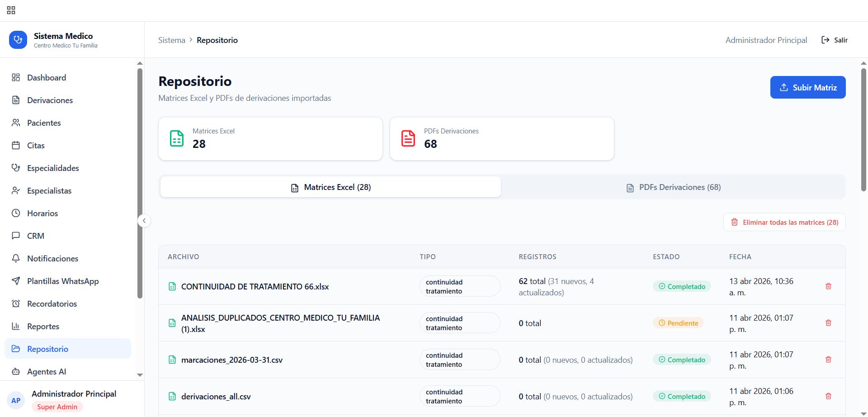
Task: Open the Derivaciones sidebar icon
Action: [16, 100]
